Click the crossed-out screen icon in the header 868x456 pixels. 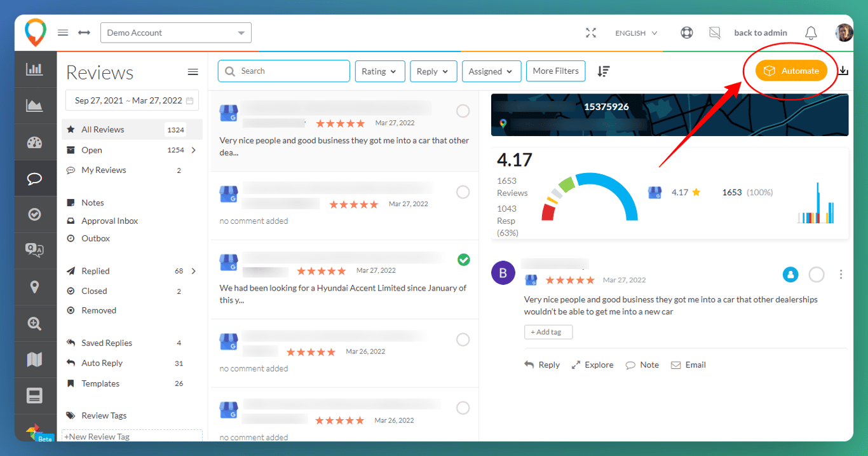pyautogui.click(x=715, y=33)
